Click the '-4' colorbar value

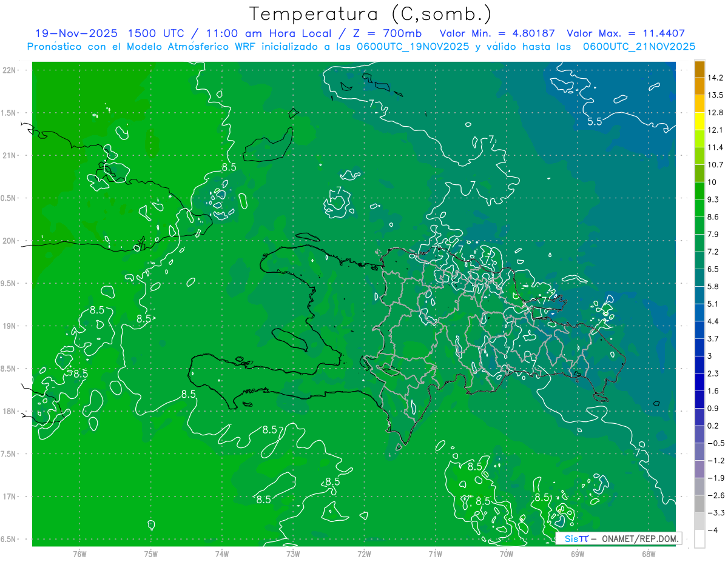tap(713, 530)
